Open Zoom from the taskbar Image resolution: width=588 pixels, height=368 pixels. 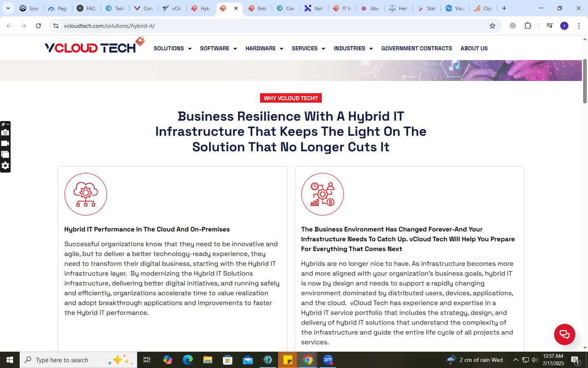coord(328,360)
